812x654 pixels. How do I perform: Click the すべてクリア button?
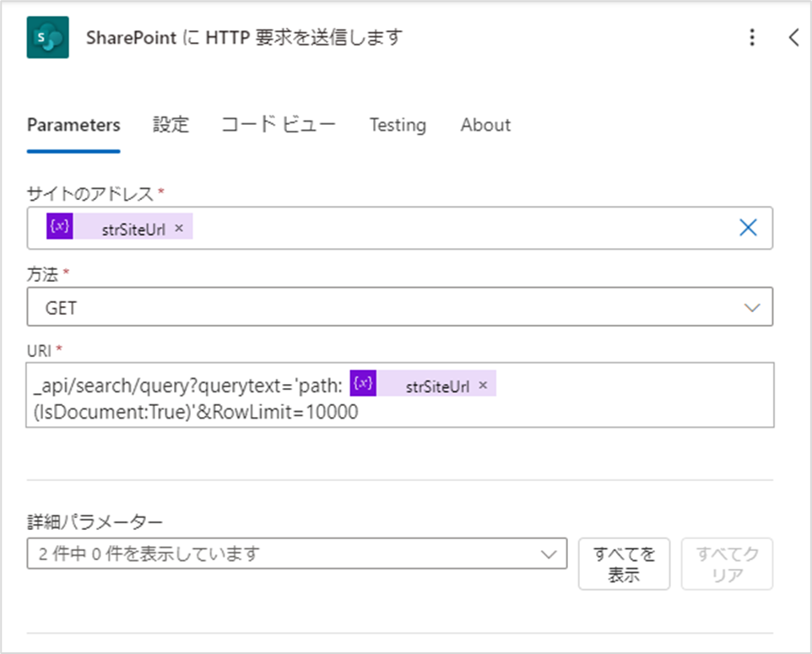[727, 564]
